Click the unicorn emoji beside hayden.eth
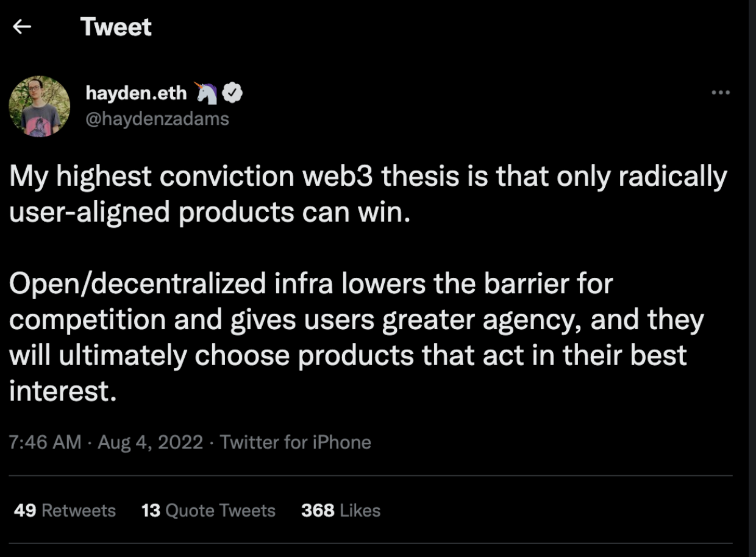The image size is (756, 557). tap(207, 93)
